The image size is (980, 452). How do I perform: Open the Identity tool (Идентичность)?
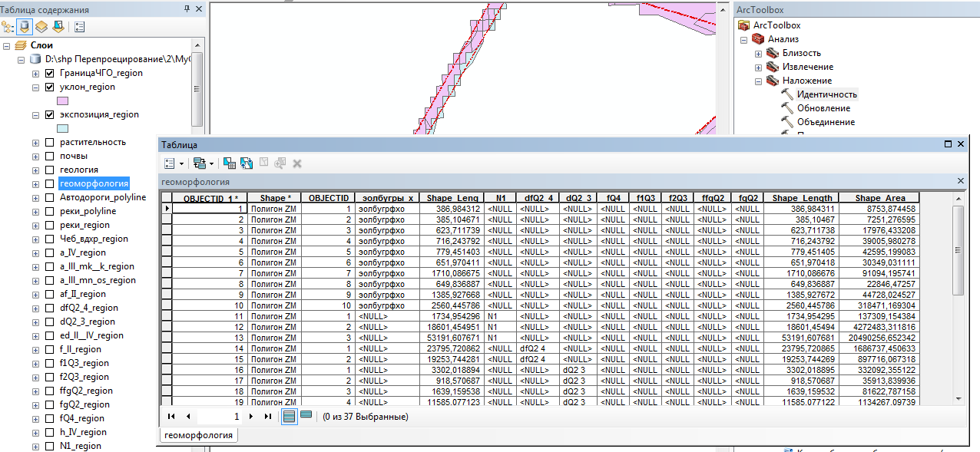(826, 94)
